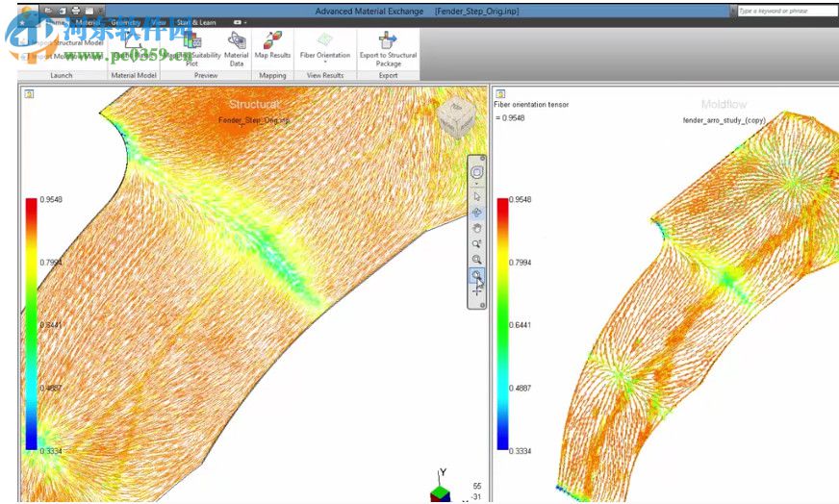Viewport: 839px width, 504px height.
Task: Click the '= 0.9548' value text
Action: point(510,117)
